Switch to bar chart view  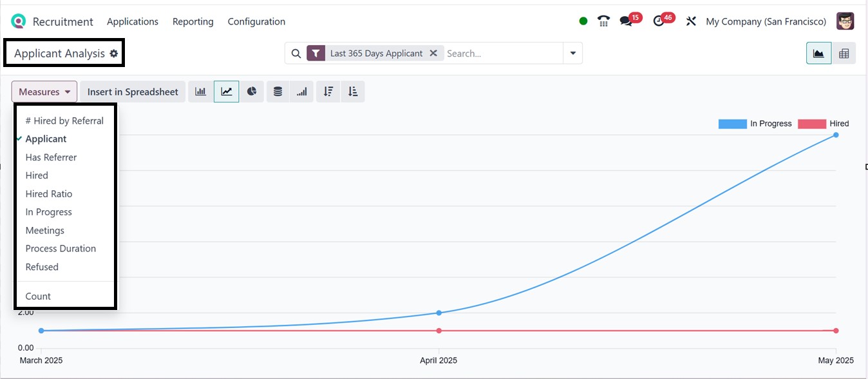[x=201, y=92]
